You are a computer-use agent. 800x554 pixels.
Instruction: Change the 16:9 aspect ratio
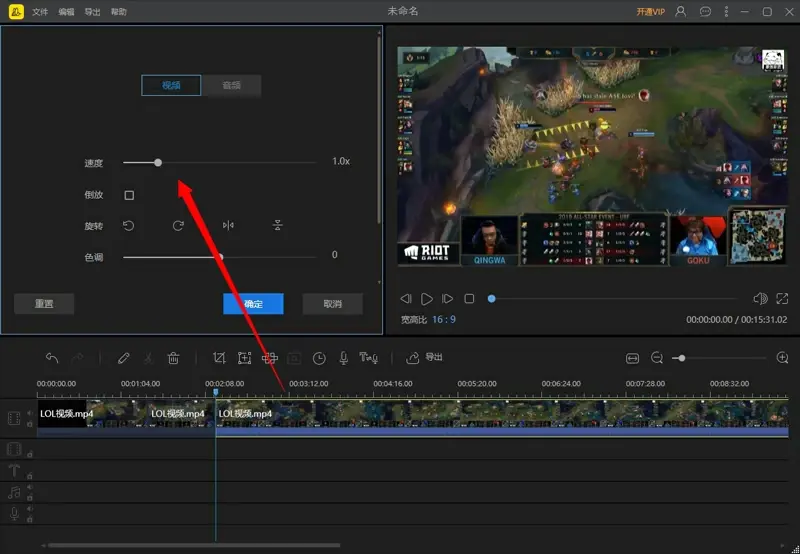coord(444,319)
